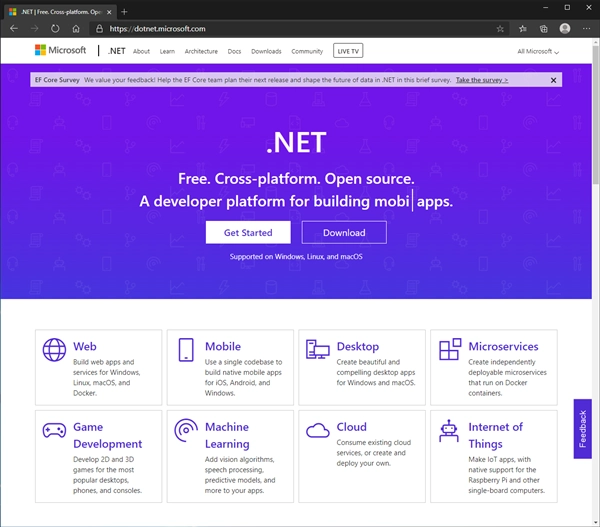The width and height of the screenshot is (600, 527).
Task: Open the Microservices heading link
Action: pos(503,346)
